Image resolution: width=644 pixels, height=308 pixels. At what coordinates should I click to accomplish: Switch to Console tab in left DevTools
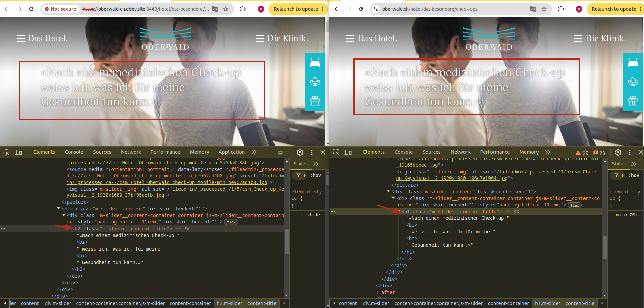pyautogui.click(x=74, y=152)
